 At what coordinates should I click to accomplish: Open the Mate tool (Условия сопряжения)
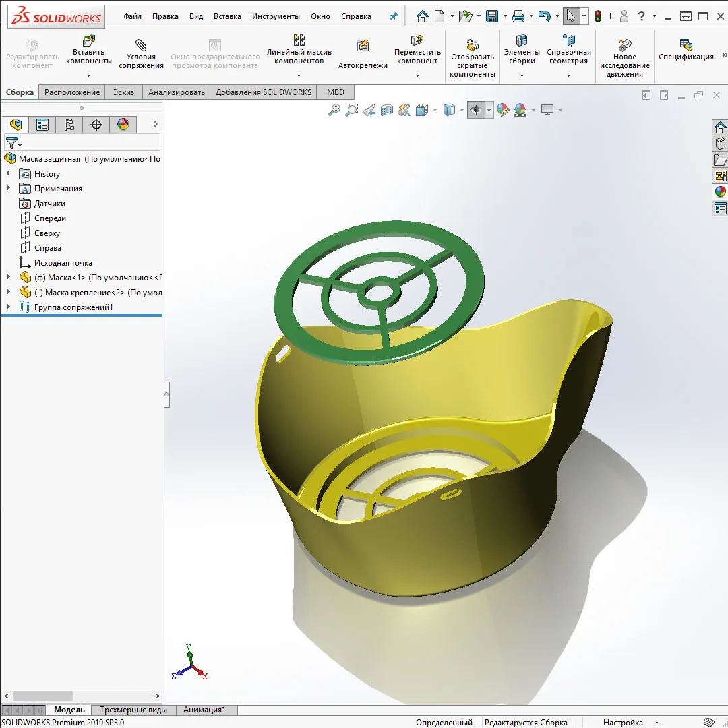[141, 46]
